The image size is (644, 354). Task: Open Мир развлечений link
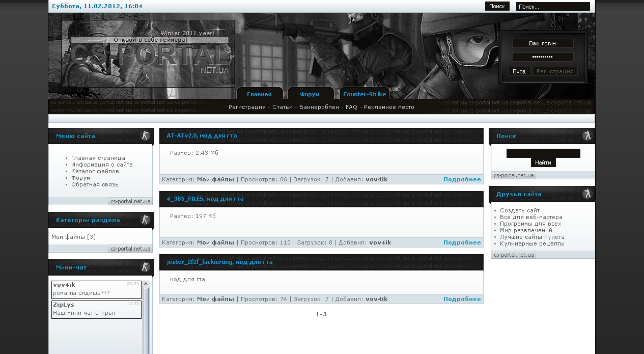pyautogui.click(x=525, y=230)
